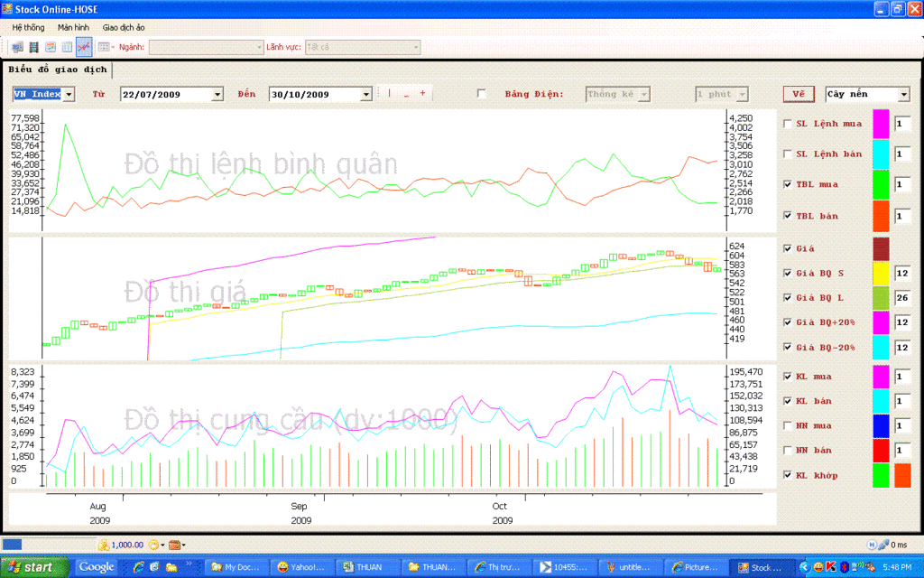
Task: Select the Biểu đồ giao dịch tab
Action: click(58, 70)
